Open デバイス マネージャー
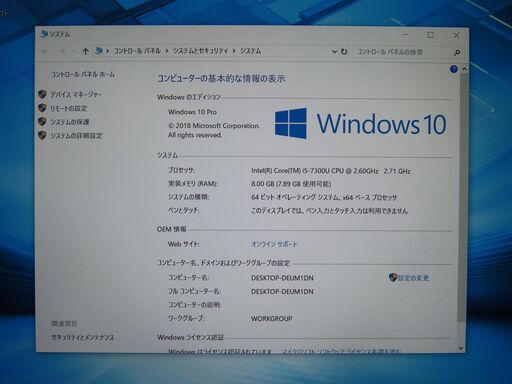The width and height of the screenshot is (512, 384). coord(76,95)
